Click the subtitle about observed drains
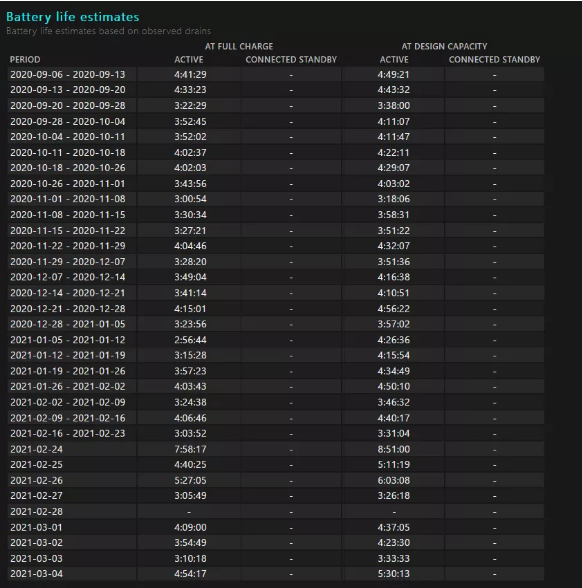The image size is (582, 588). 108,31
